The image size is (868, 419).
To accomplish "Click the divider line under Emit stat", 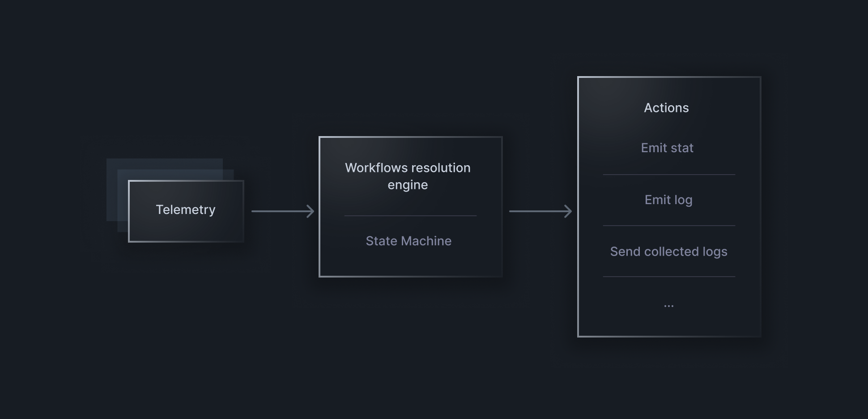I will pos(668,174).
